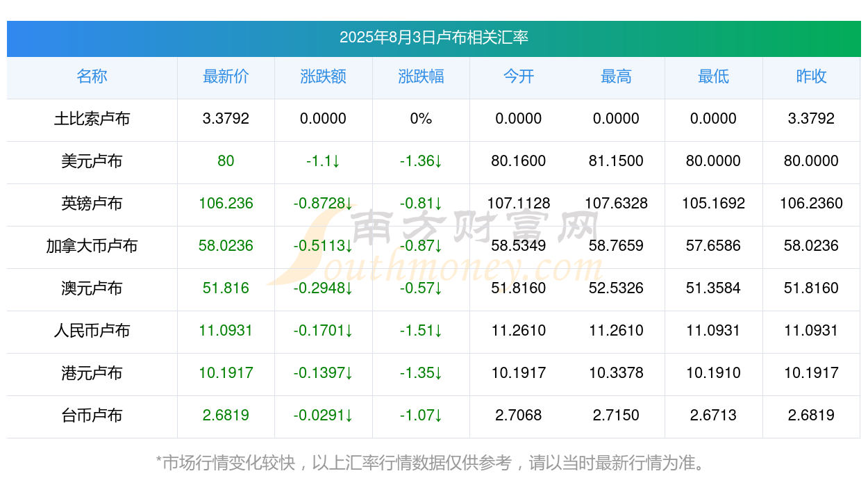This screenshot has height=485, width=868.
Task: Select the 名称 column header
Action: coord(92,76)
